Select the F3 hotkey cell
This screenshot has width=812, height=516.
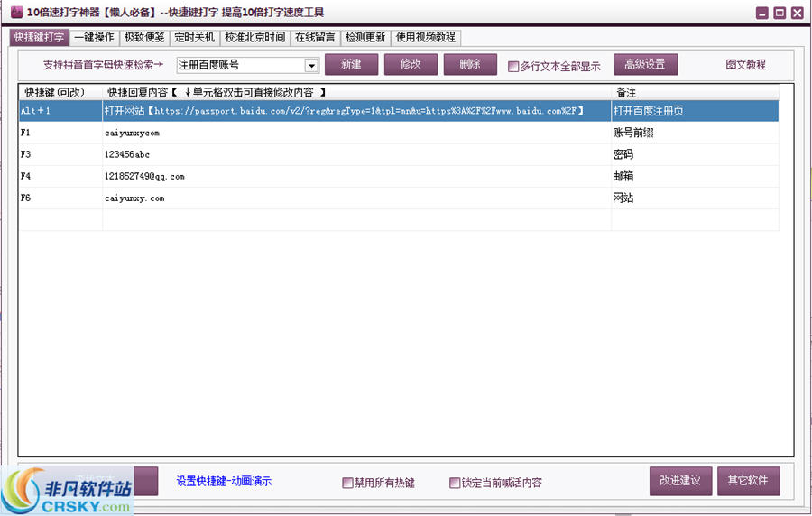tap(60, 154)
